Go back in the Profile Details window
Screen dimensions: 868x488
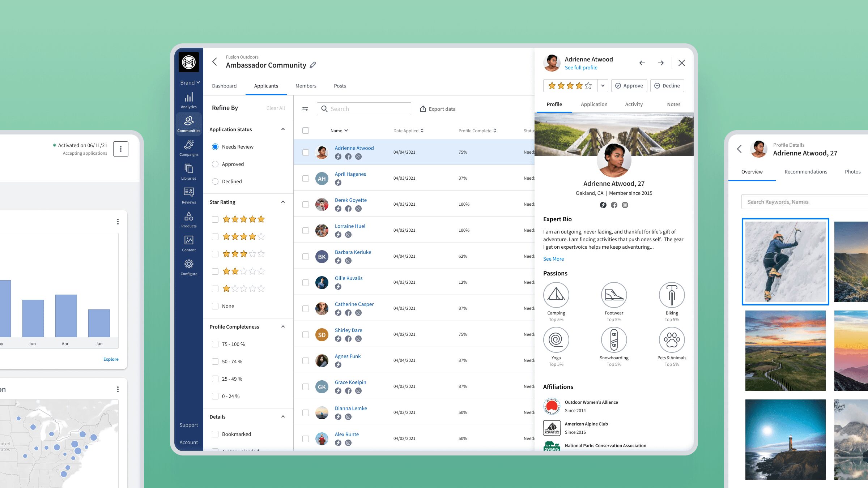(x=739, y=149)
